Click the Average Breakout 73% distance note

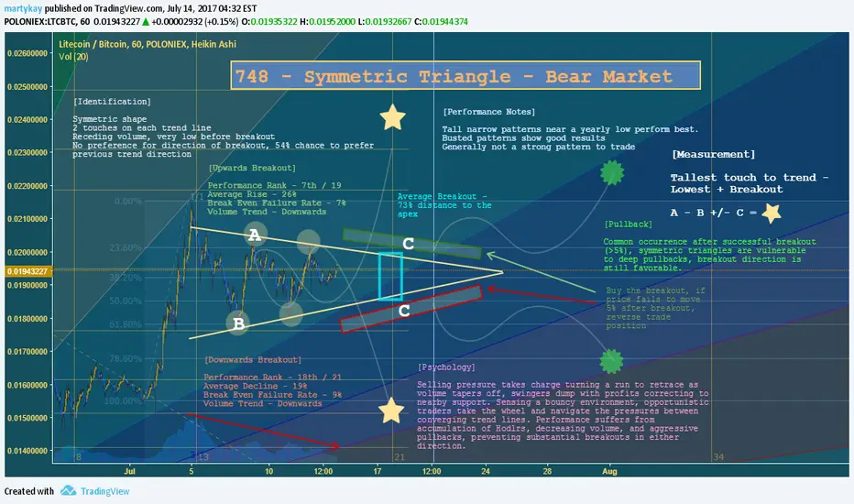pyautogui.click(x=443, y=205)
